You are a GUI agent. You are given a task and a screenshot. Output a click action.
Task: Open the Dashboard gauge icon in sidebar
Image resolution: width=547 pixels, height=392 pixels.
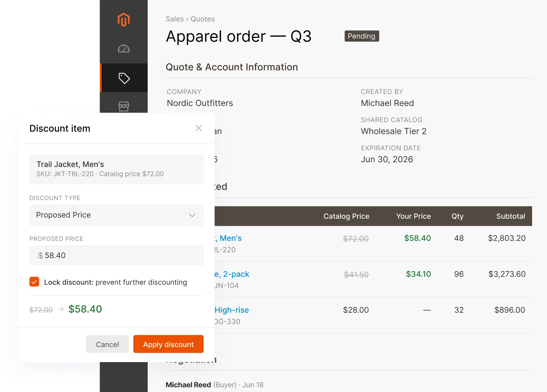point(124,49)
